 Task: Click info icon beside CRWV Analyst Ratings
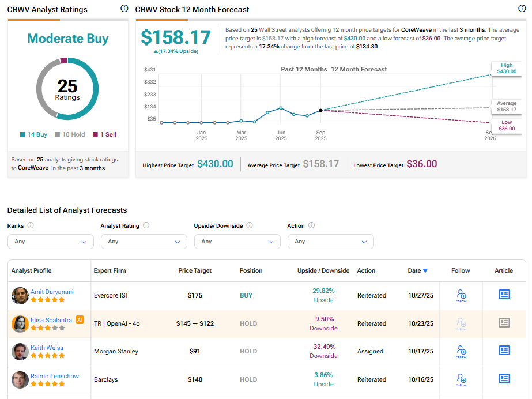click(124, 9)
